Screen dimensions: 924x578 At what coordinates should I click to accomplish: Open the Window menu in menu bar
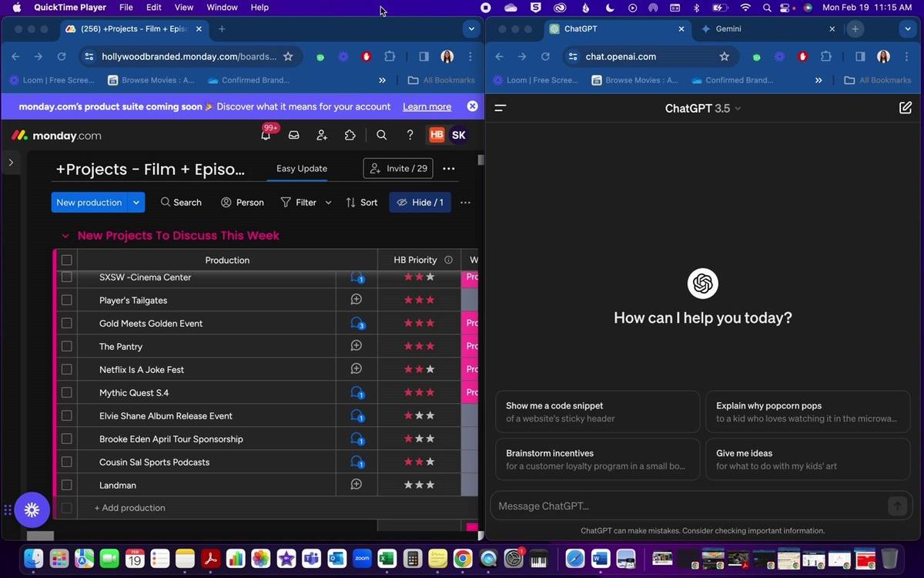222,7
